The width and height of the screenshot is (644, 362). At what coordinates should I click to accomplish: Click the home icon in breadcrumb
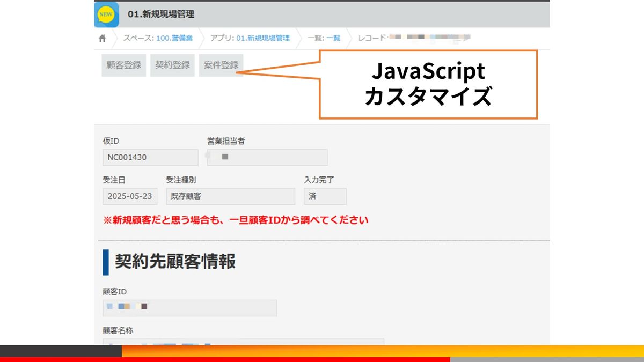click(x=103, y=39)
